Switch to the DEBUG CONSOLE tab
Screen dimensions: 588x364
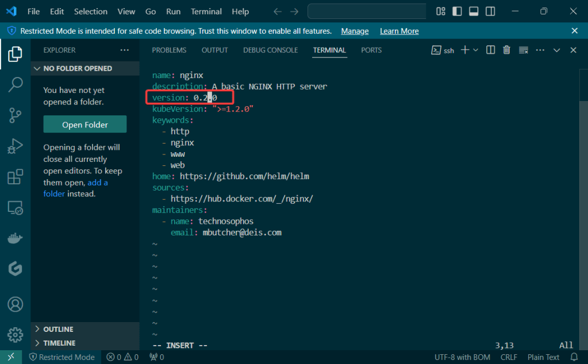pyautogui.click(x=270, y=51)
